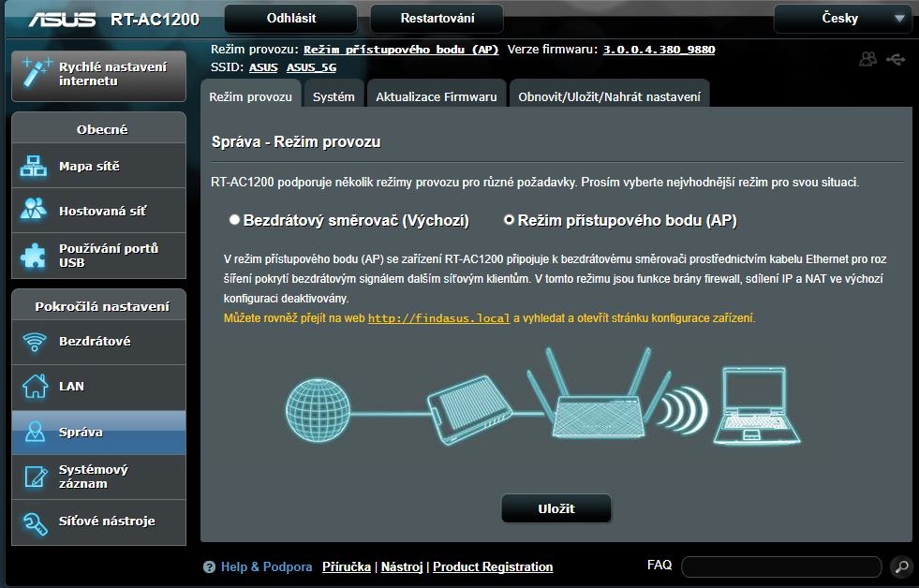Screen dimensions: 919x588
Task: Click the Mapa sítě network icon
Action: [34, 167]
